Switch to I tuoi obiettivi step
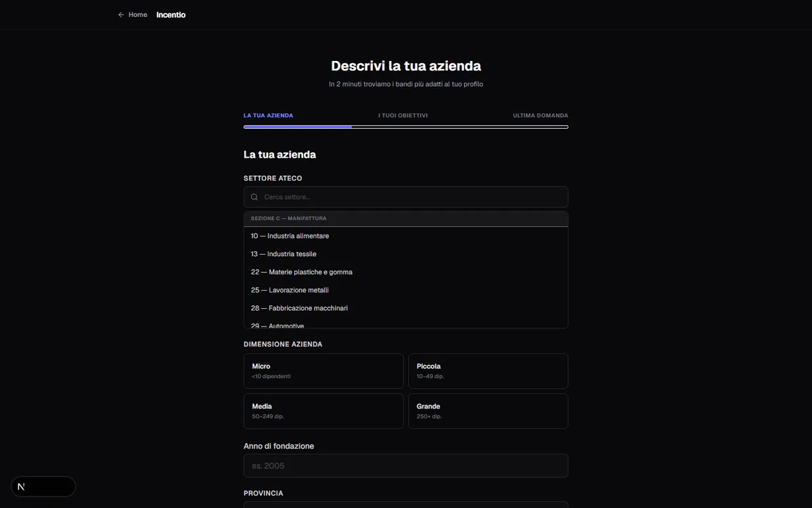 click(x=403, y=116)
